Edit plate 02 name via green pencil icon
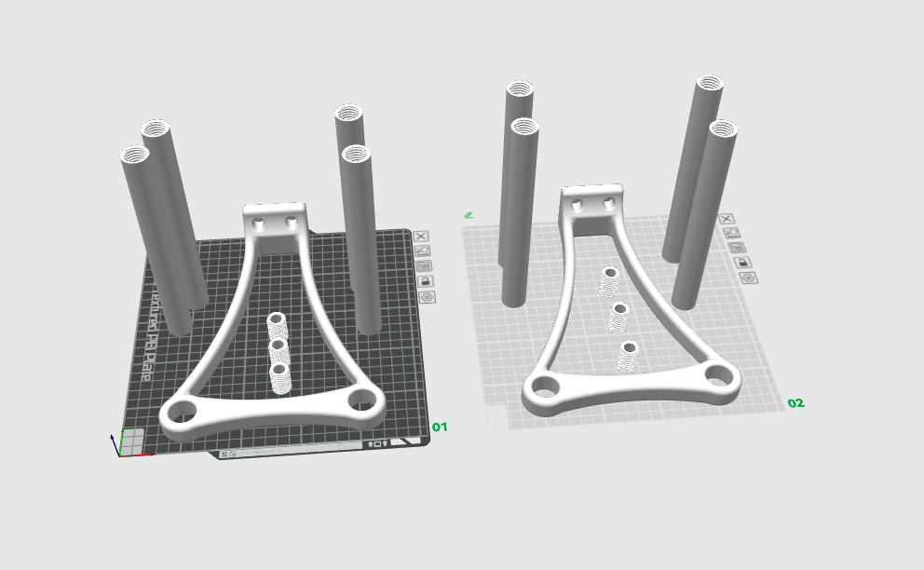Viewport: 924px width, 570px height. [x=469, y=215]
